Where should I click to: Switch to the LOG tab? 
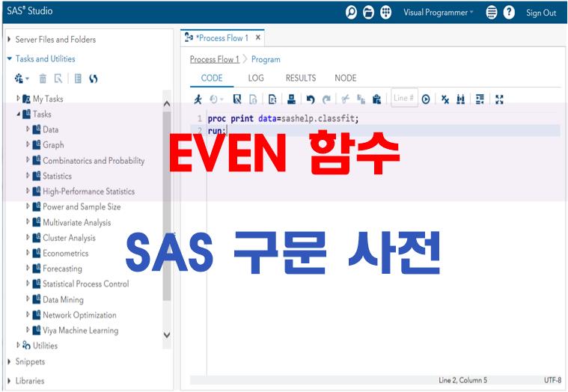[x=256, y=78]
